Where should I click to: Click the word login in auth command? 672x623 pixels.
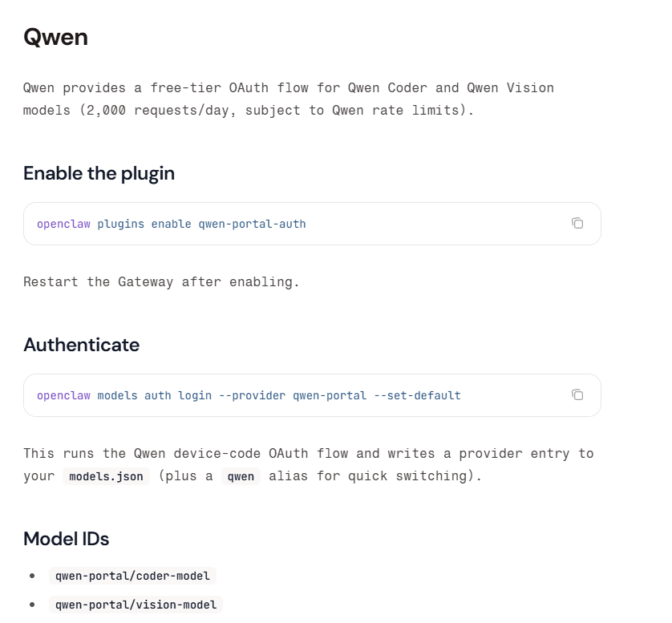coord(195,395)
